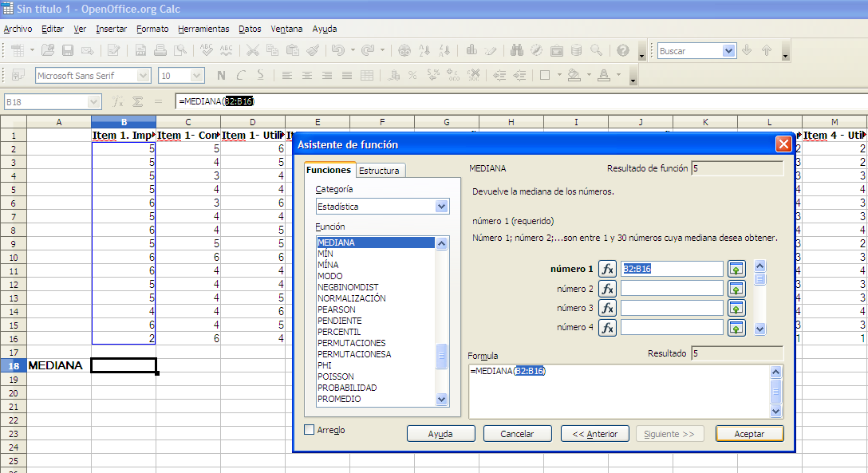
Task: Click the Undo icon in toolbar
Action: (x=337, y=51)
